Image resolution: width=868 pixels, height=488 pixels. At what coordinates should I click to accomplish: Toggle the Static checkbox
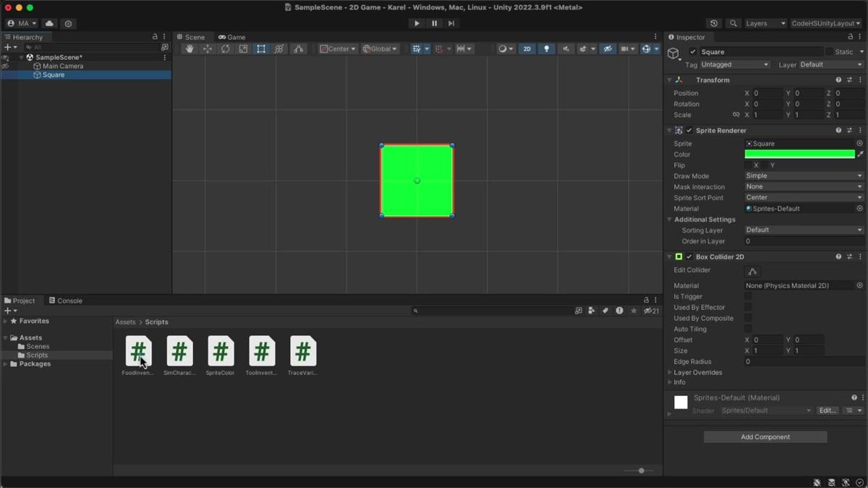(829, 51)
